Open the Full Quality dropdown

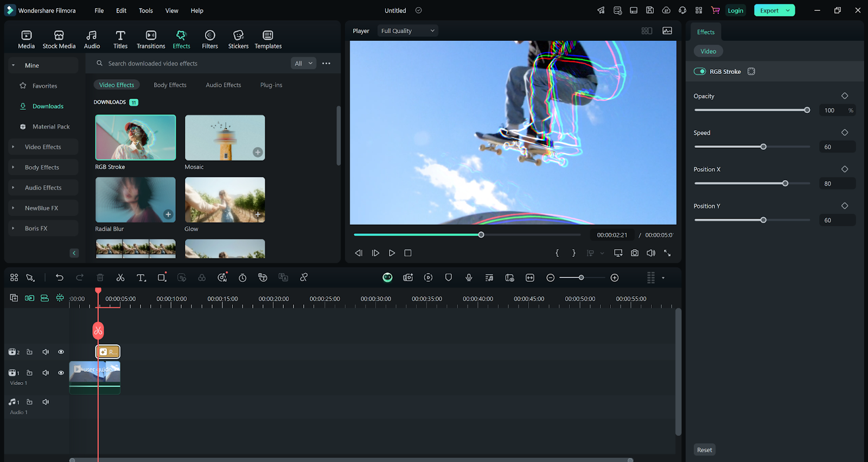click(408, 31)
